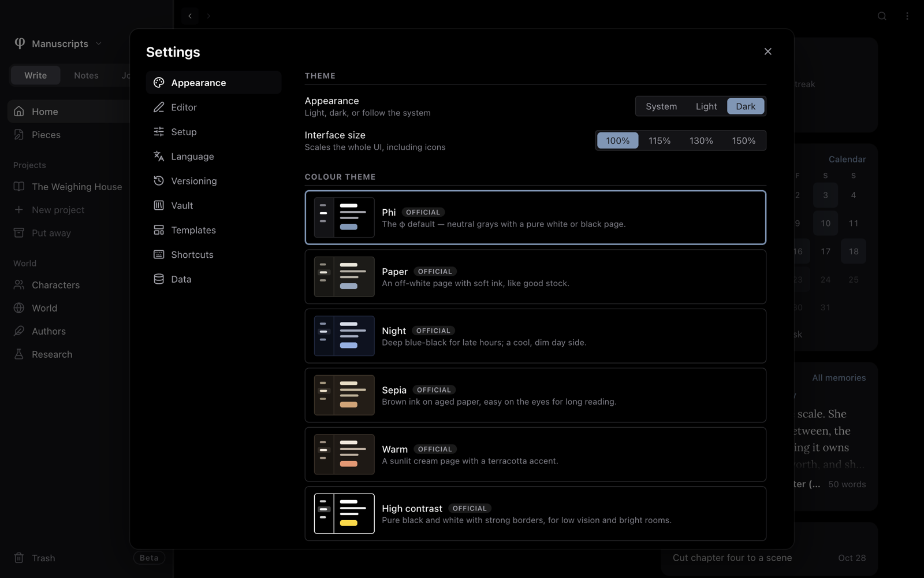This screenshot has height=578, width=924.
Task: Open the Setup settings section
Action: click(x=214, y=132)
